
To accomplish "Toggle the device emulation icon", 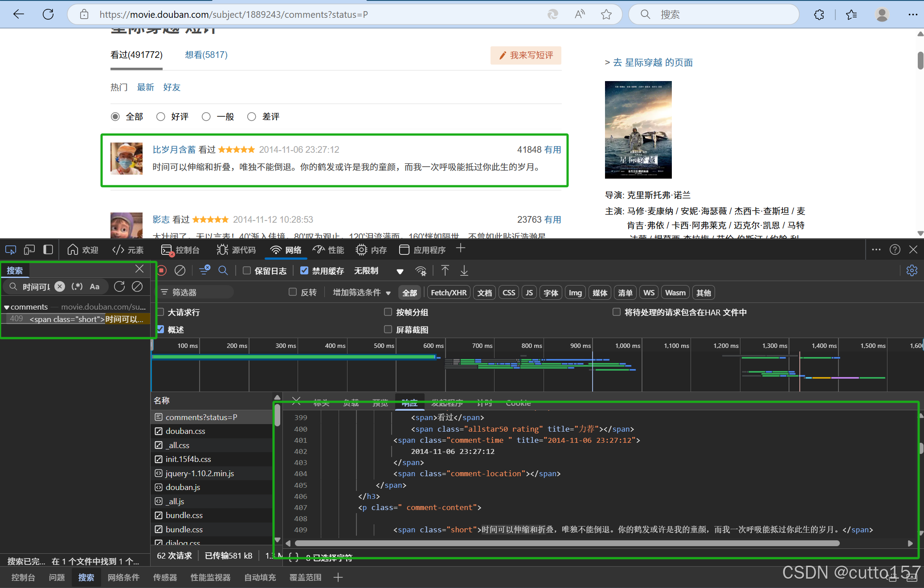I will click(x=29, y=250).
